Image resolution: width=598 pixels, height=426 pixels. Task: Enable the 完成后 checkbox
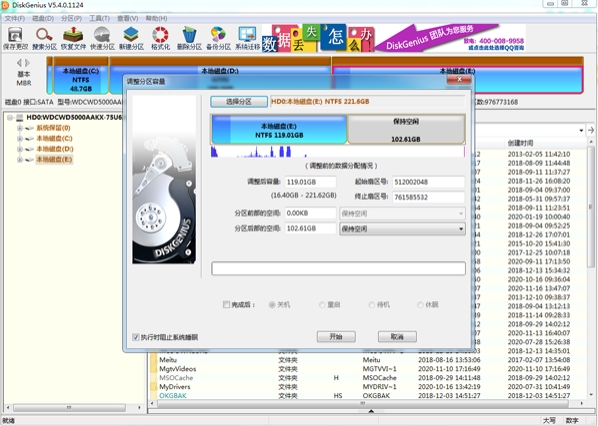(226, 304)
